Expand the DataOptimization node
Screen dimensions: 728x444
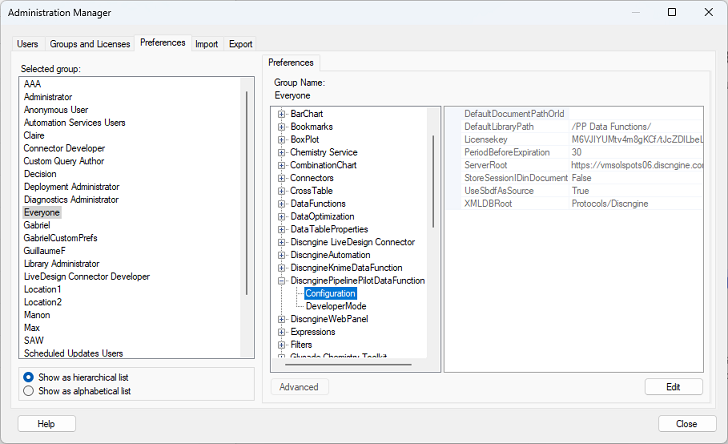tap(281, 216)
